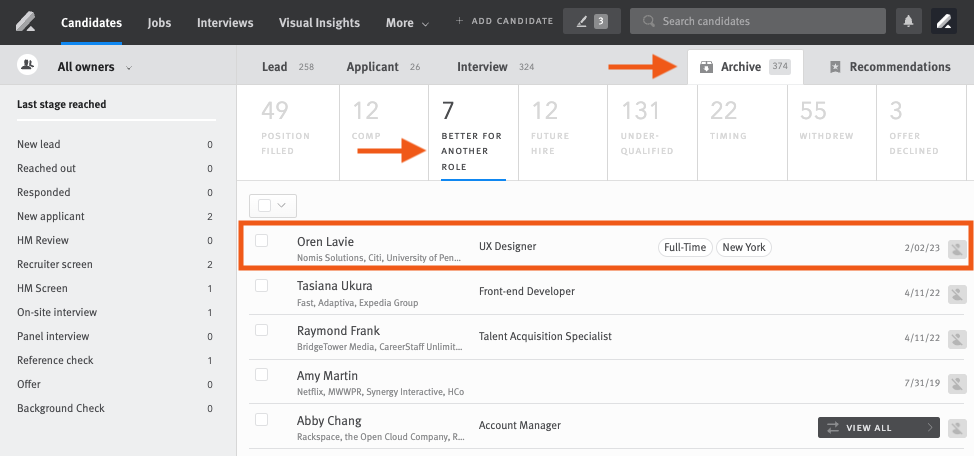Click owner avatar on Tasiana Ukura row
This screenshot has width=974, height=456.
pyautogui.click(x=957, y=294)
